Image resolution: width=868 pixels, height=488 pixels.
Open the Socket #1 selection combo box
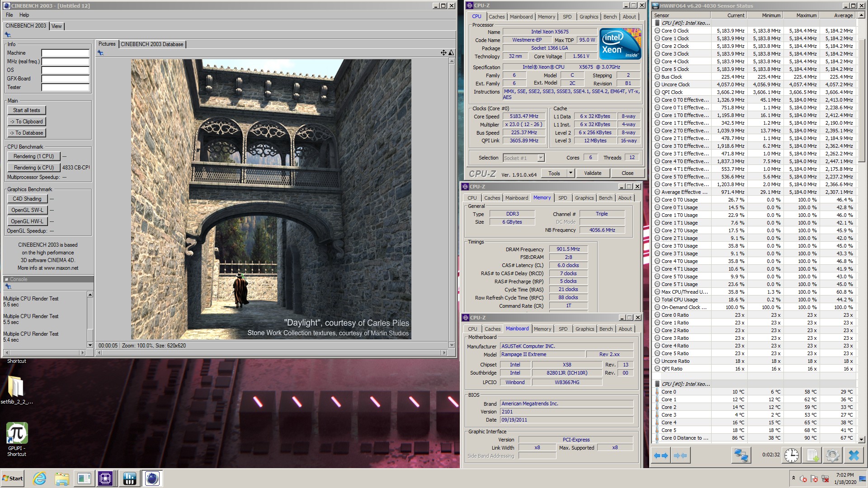coord(524,158)
